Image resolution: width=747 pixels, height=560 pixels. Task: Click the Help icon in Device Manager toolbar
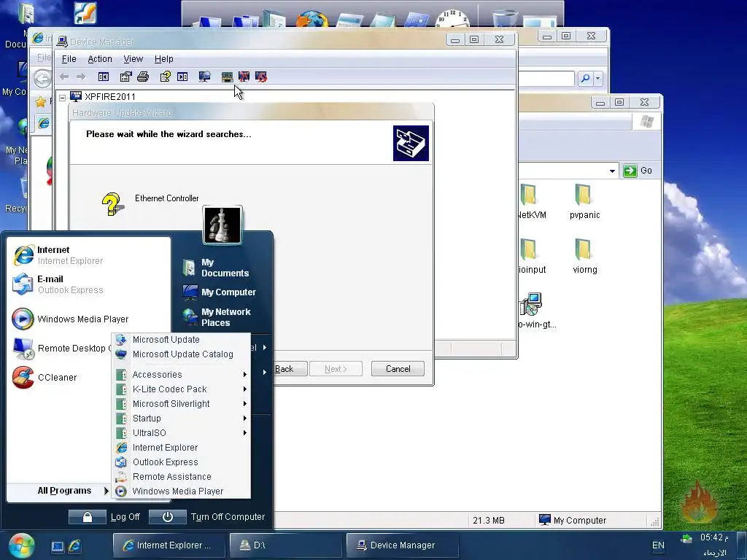point(166,77)
